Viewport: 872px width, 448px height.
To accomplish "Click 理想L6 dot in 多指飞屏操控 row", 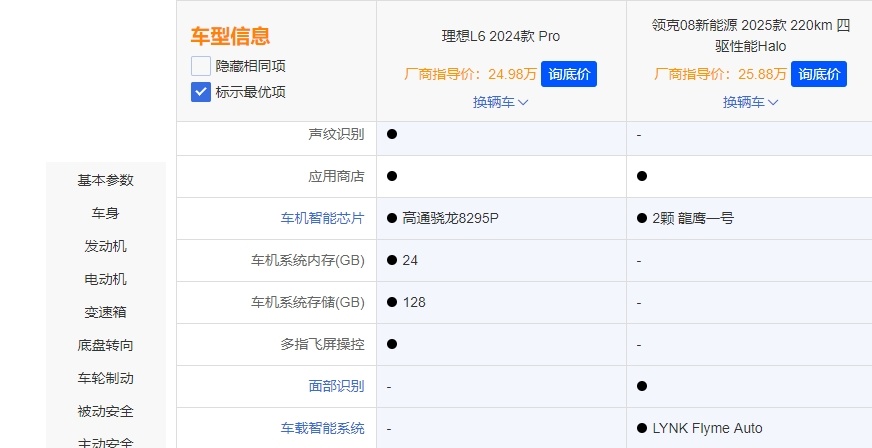I will [392, 344].
